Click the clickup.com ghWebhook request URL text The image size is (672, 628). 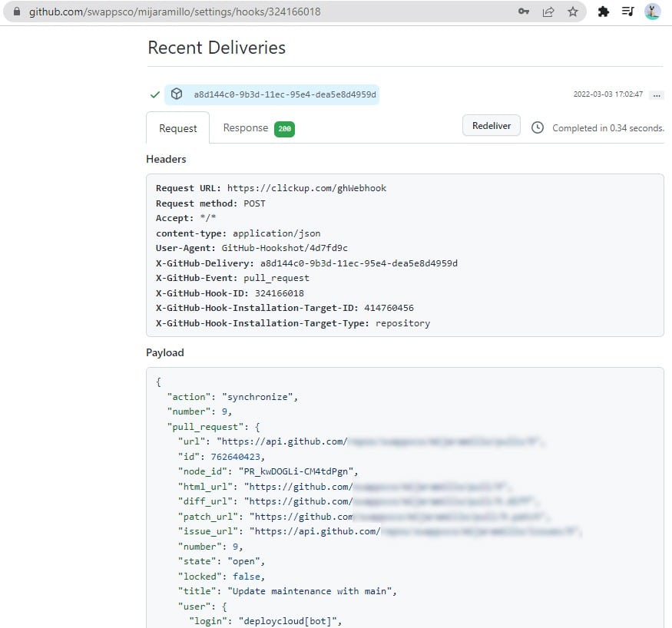pos(306,188)
